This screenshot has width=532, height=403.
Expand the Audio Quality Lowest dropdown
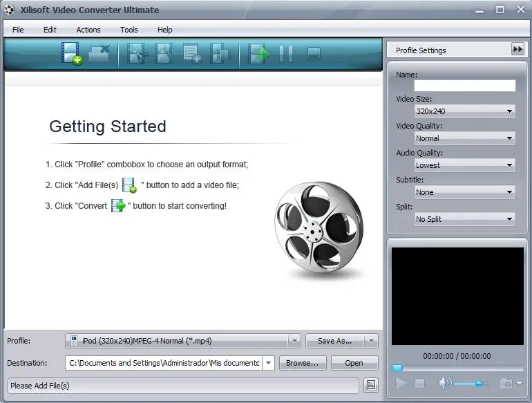click(x=509, y=165)
